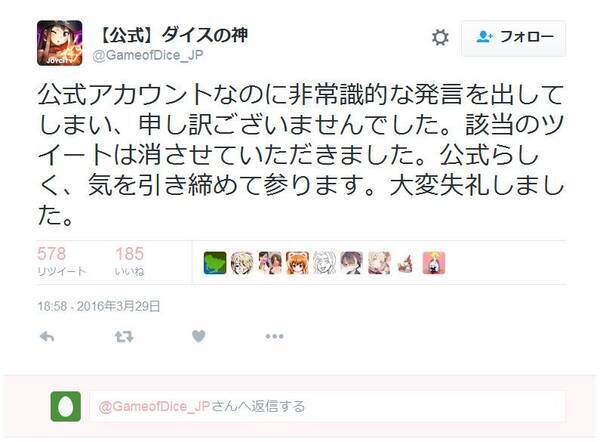Image resolution: width=600 pixels, height=442 pixels.
Task: Open the three-dots more options menu
Action: tap(274, 337)
